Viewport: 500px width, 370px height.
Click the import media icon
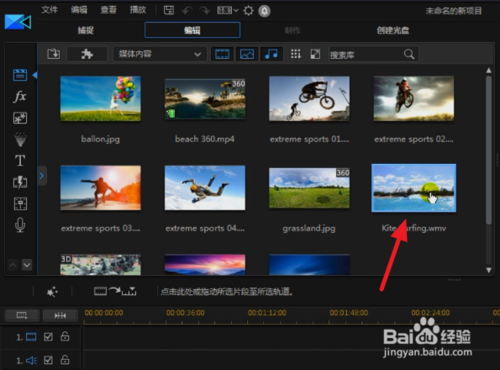click(53, 54)
